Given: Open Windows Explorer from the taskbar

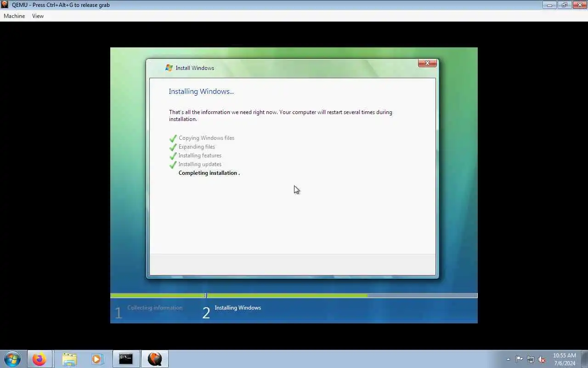Looking at the screenshot, I should [69, 359].
